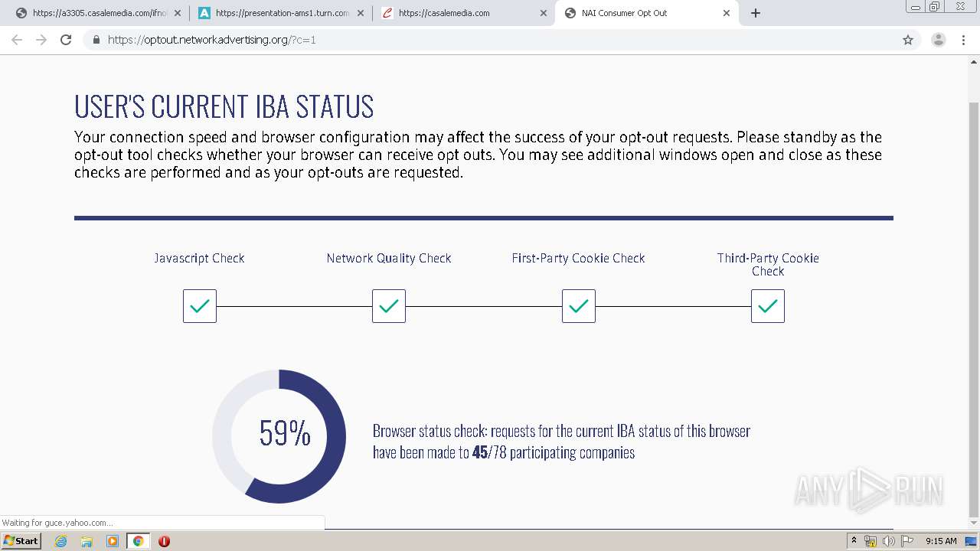This screenshot has width=980, height=551.
Task: Click the "Third-Party Cookie Check" label
Action: click(x=768, y=265)
